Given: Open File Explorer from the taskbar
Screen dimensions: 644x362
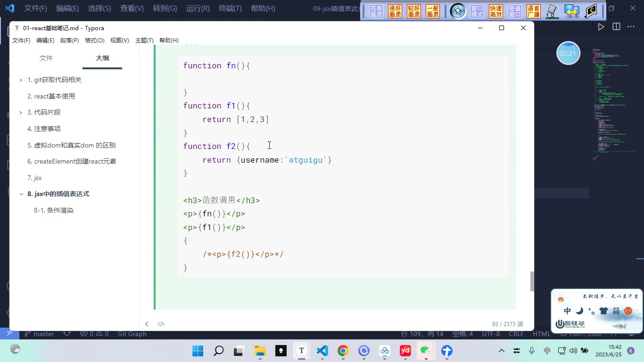Looking at the screenshot, I should tap(260, 351).
